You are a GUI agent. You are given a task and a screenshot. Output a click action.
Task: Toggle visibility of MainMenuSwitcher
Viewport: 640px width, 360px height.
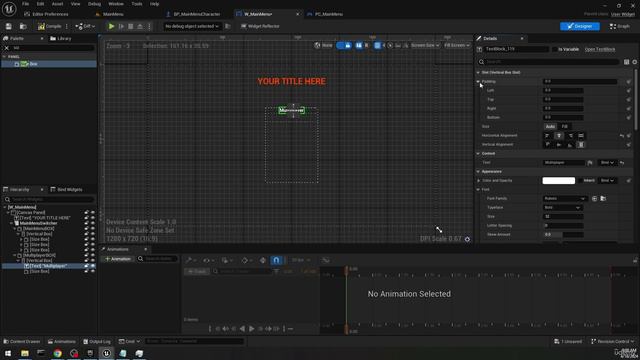(93, 223)
